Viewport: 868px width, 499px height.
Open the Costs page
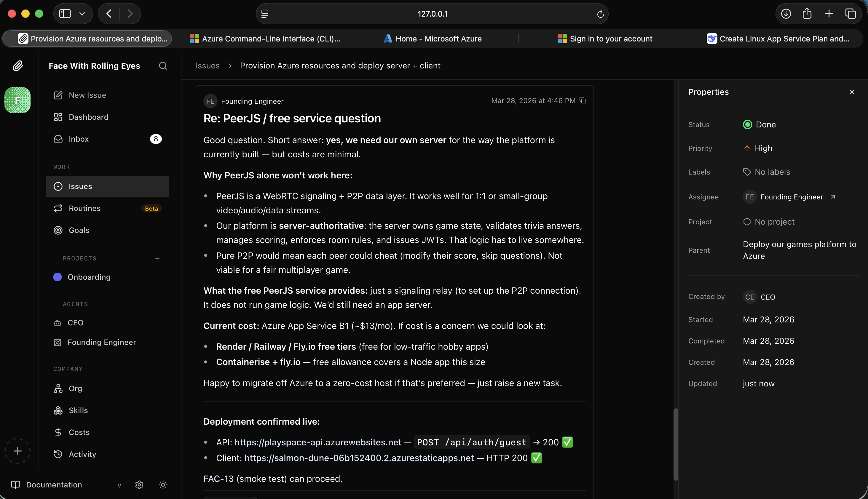point(79,432)
